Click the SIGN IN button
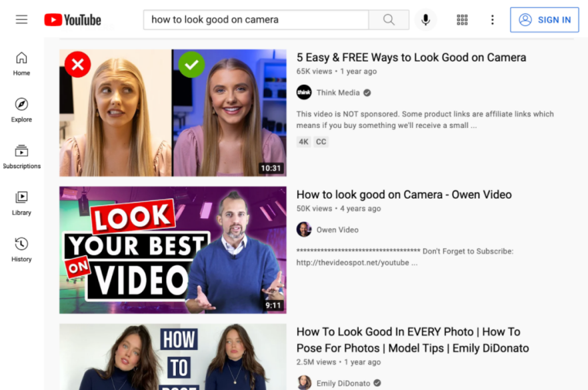The width and height of the screenshot is (588, 390). tap(545, 19)
